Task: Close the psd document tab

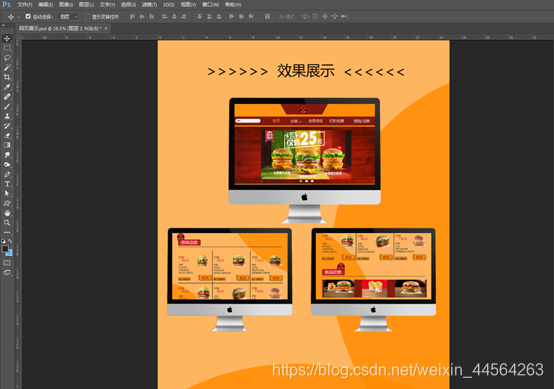Action: pos(106,28)
